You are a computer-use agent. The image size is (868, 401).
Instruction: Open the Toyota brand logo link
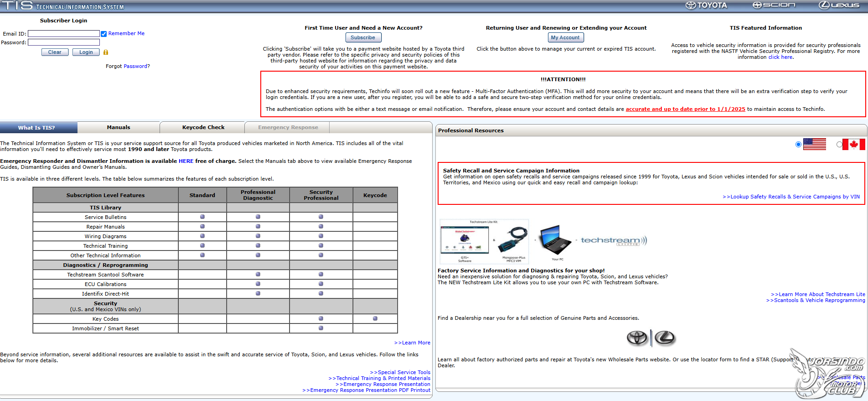706,5
